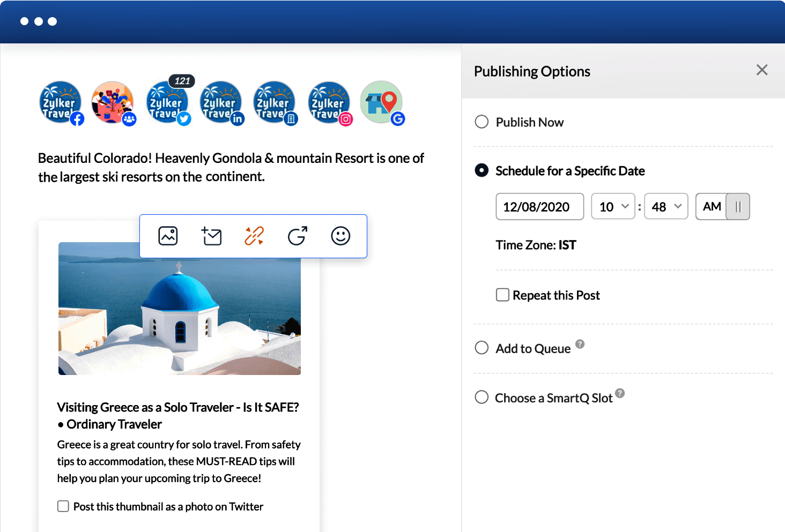Toggle the AM/PM switch

click(722, 207)
